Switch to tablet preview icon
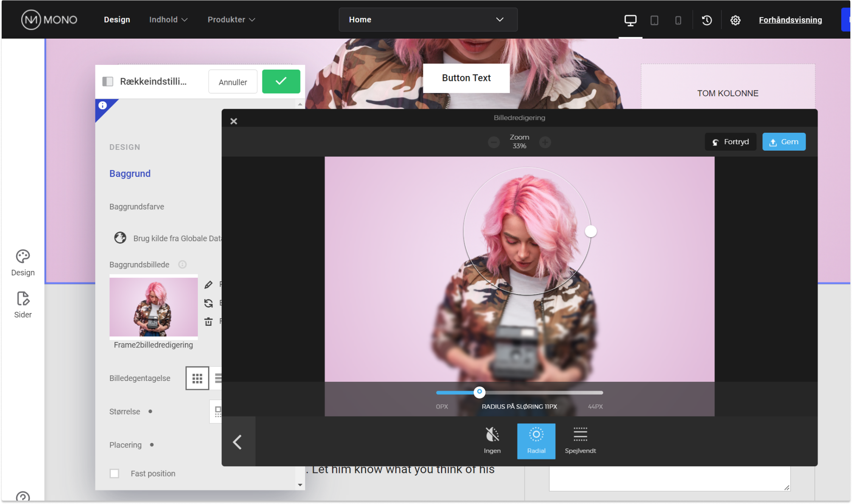Screen dimensions: 852x504 coord(654,20)
